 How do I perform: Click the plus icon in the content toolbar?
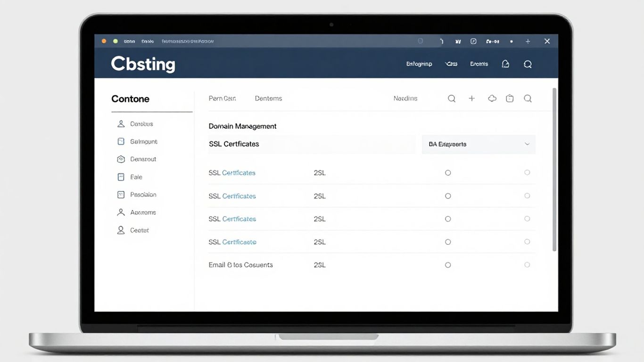pos(471,98)
